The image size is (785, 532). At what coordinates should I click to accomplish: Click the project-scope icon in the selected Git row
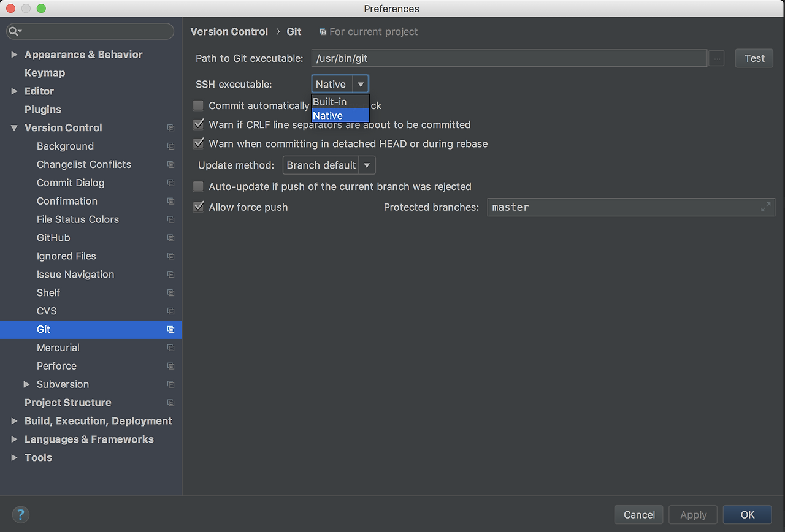point(170,330)
